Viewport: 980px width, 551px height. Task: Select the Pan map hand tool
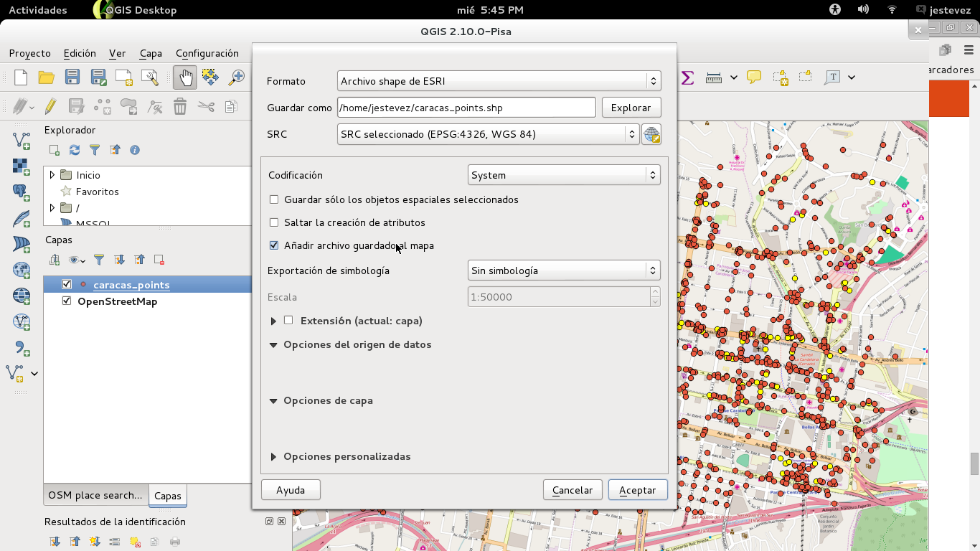(184, 77)
